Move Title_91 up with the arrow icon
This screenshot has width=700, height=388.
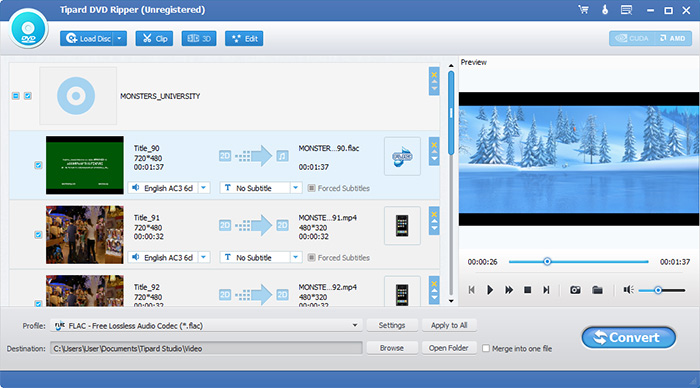[434, 222]
